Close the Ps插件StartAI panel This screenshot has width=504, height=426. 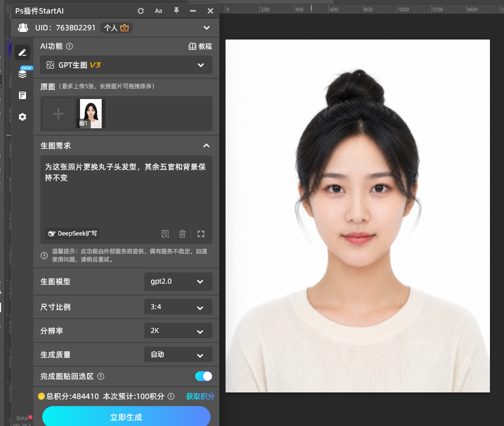click(x=210, y=11)
